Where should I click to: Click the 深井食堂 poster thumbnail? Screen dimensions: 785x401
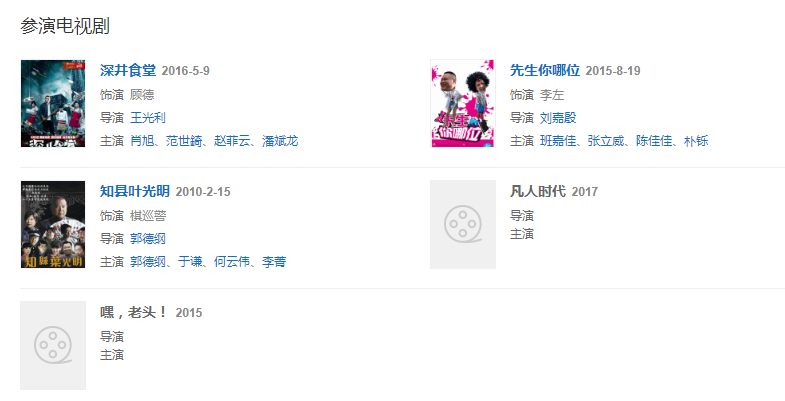tap(53, 104)
